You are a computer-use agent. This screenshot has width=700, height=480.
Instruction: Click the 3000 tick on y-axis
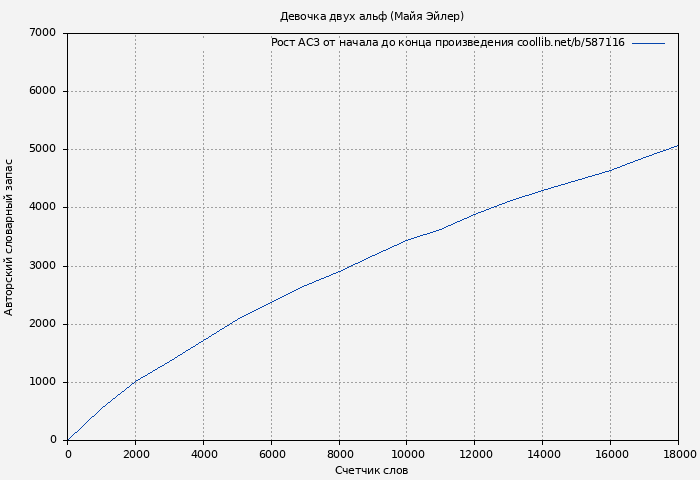tap(43, 266)
